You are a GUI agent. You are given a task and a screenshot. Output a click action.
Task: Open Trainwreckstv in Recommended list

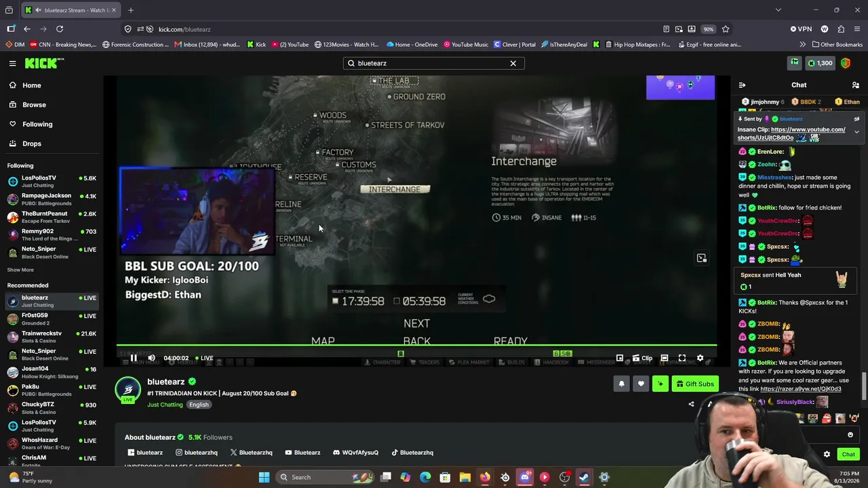click(52, 337)
